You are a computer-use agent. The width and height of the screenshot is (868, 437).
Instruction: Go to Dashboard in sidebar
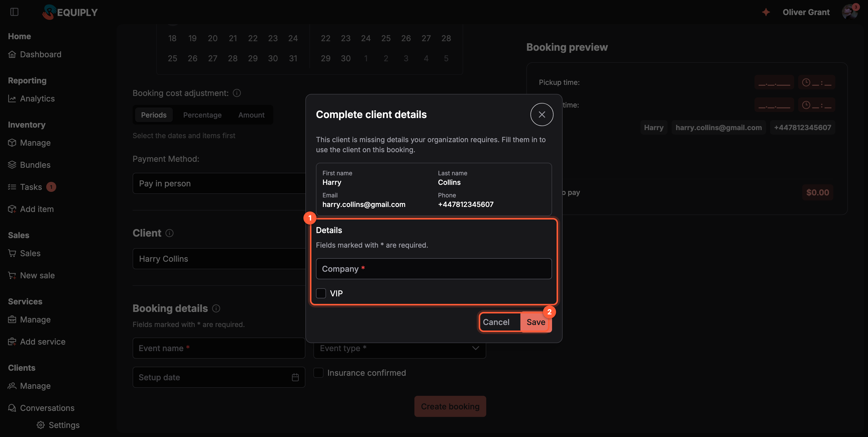(x=35, y=54)
